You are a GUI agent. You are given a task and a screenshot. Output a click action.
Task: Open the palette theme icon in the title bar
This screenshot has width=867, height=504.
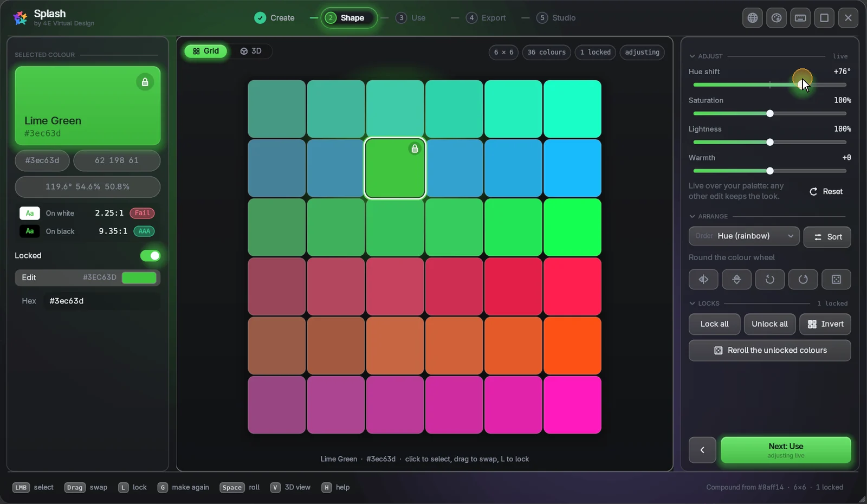point(777,18)
